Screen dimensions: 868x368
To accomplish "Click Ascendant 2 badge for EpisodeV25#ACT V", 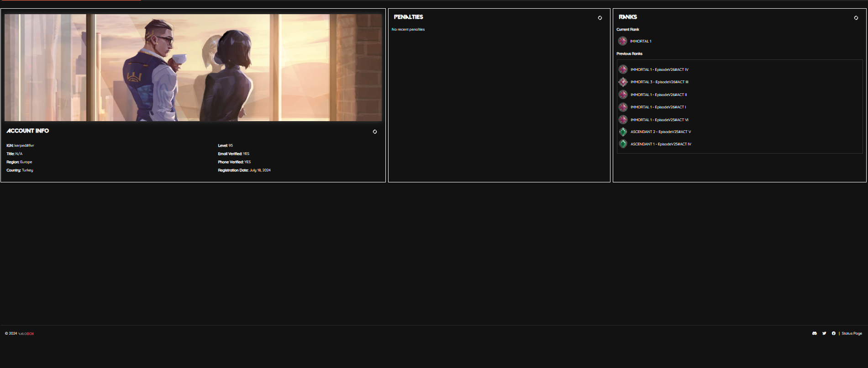I will click(623, 132).
